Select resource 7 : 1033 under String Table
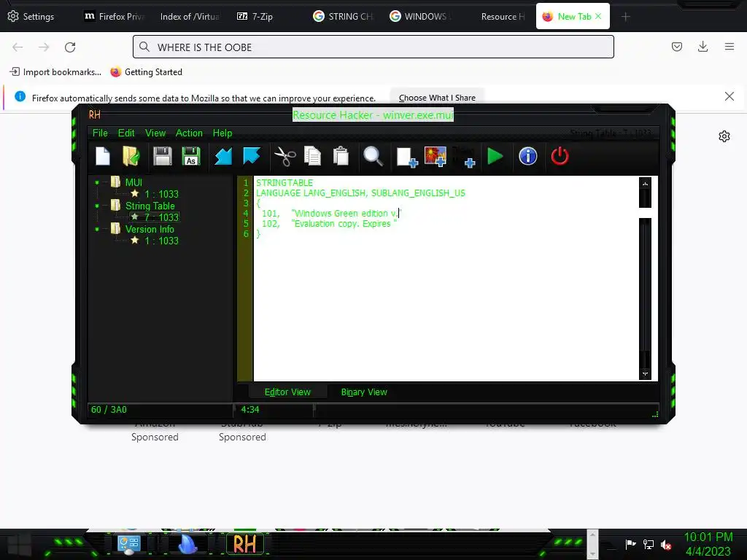747x560 pixels. coord(161,217)
